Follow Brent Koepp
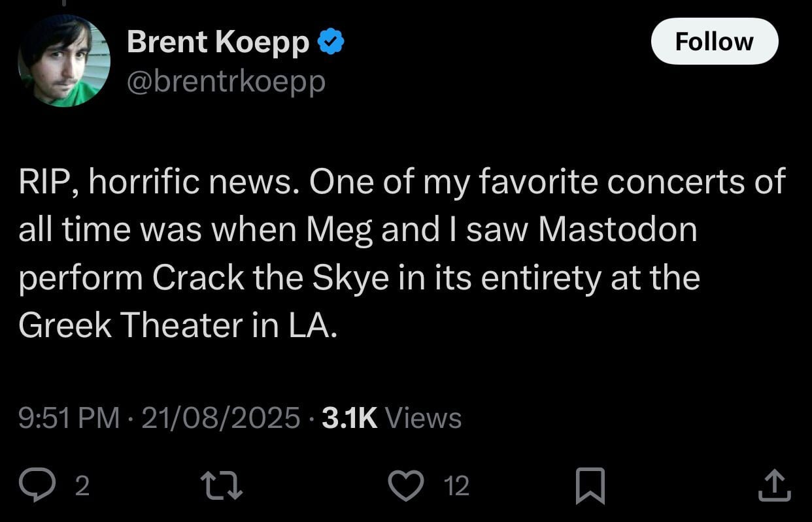Screen dimensions: 812x522 pyautogui.click(x=714, y=42)
